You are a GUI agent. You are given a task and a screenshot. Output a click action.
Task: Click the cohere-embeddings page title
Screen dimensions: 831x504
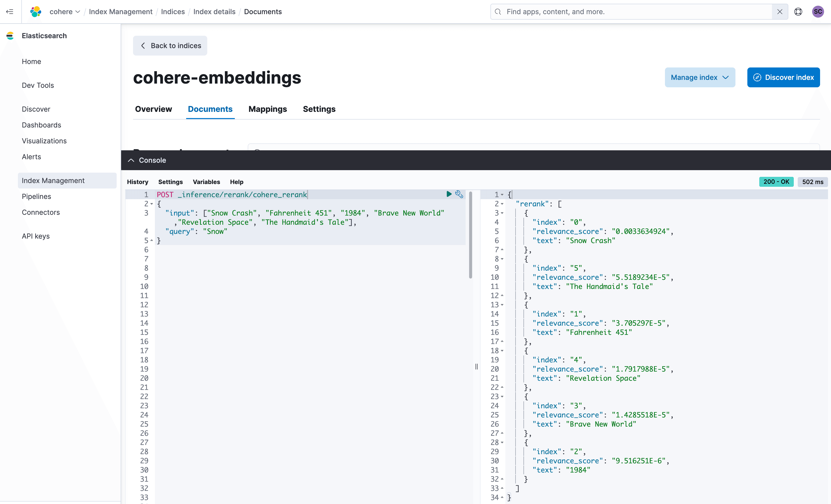pos(217,78)
